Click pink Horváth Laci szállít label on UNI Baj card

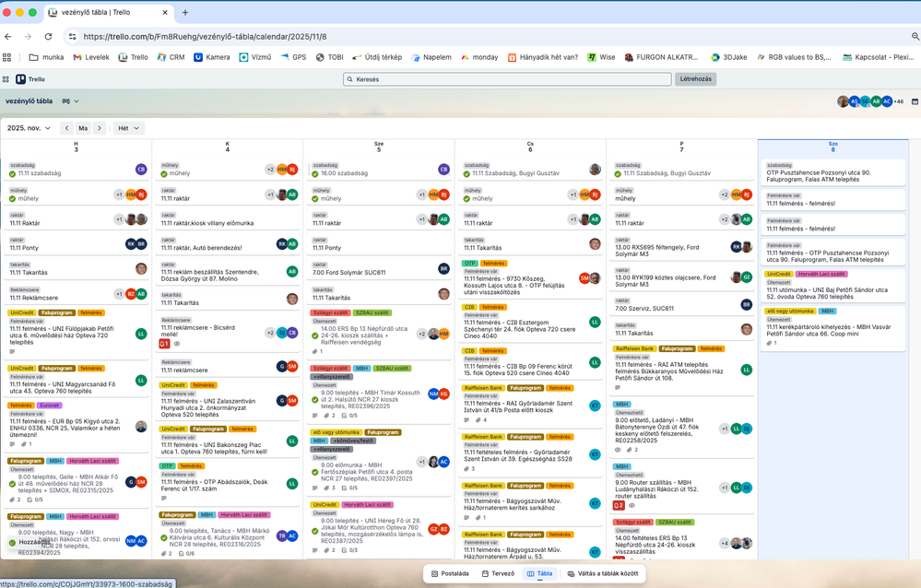[x=821, y=275]
